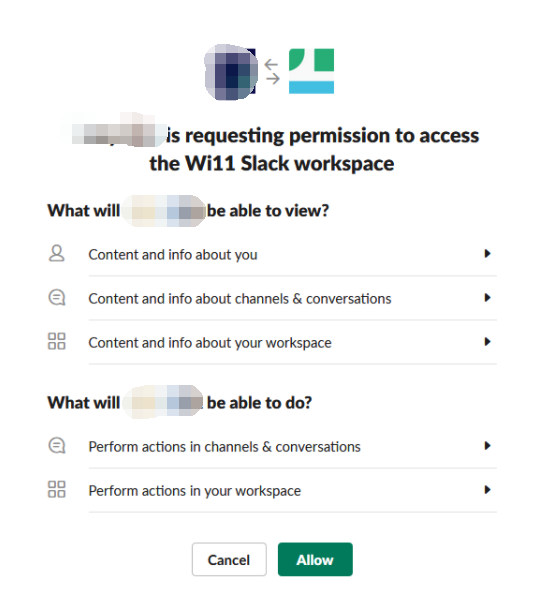
Task: Click the grid icon beside Content about your workspace
Action: pos(56,341)
